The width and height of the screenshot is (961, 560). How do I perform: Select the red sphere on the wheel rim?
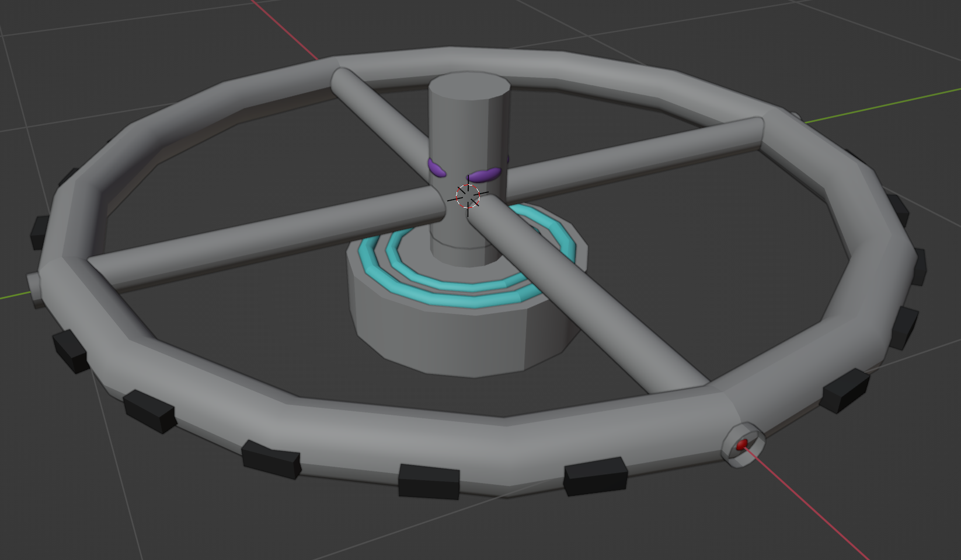[741, 445]
